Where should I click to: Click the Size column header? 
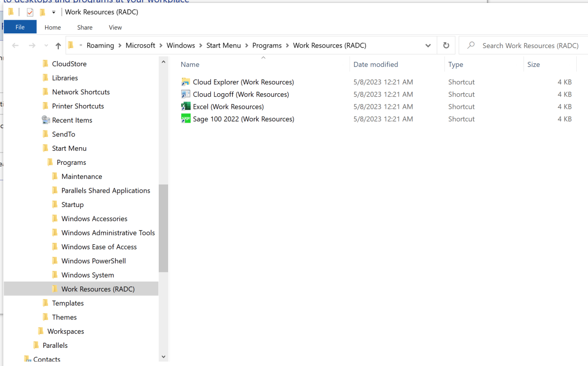point(534,64)
